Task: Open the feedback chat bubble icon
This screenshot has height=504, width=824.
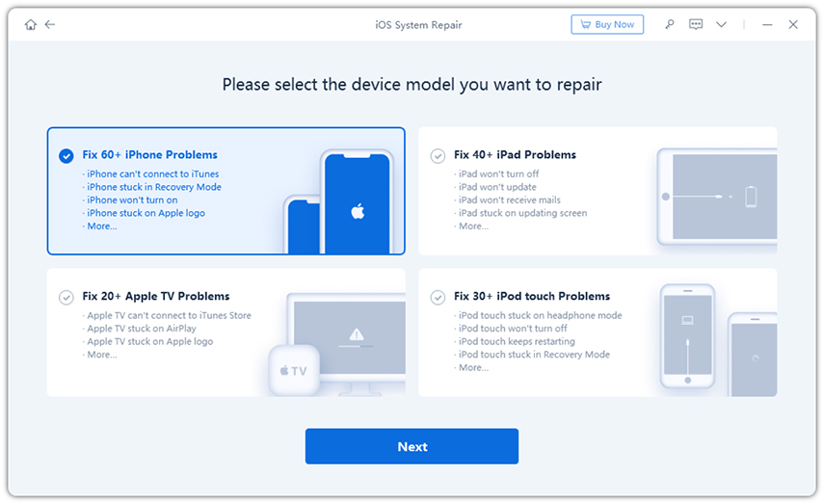Action: (696, 25)
